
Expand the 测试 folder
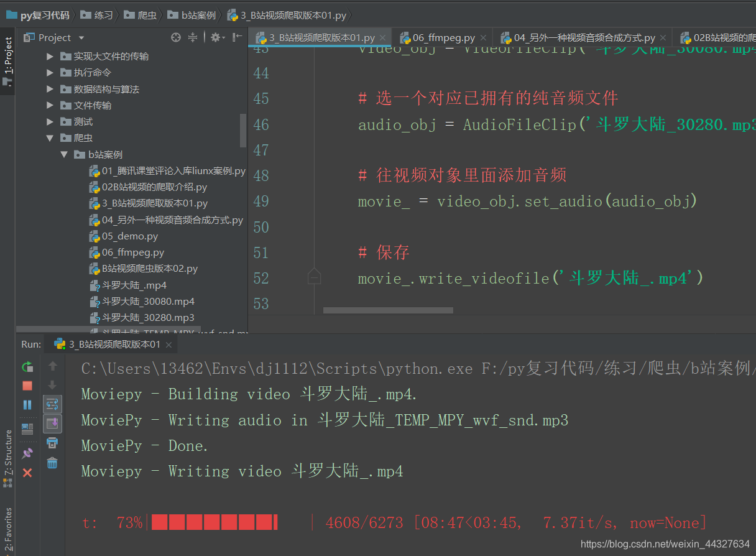(50, 121)
